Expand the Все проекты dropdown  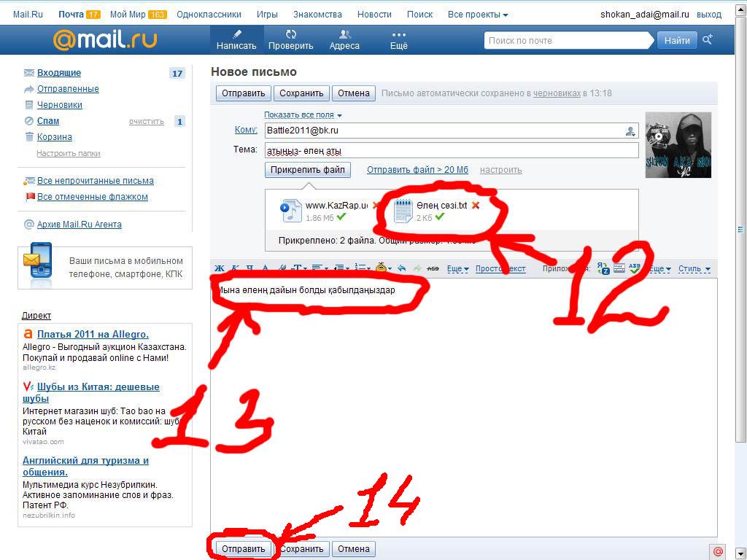click(x=478, y=15)
